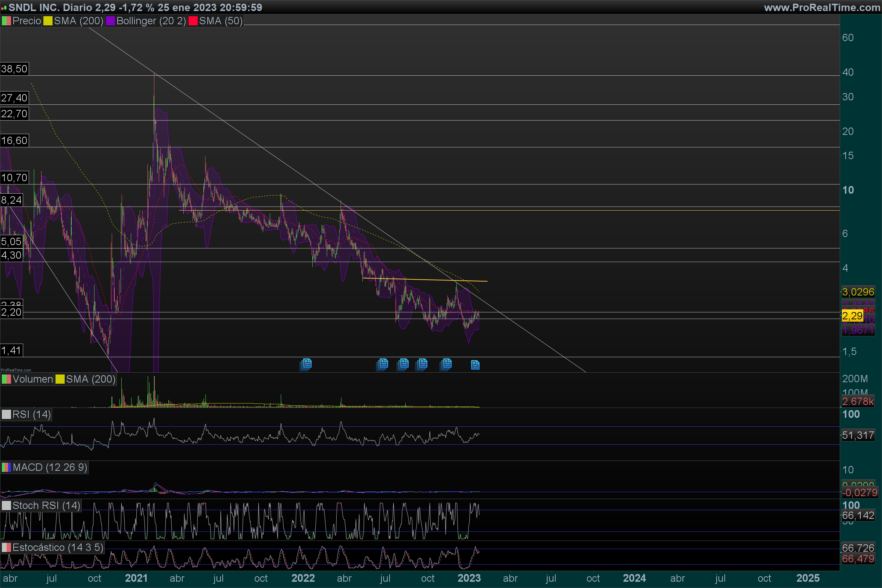
Task: Open the news document icon near January 2022
Action: coord(306,364)
